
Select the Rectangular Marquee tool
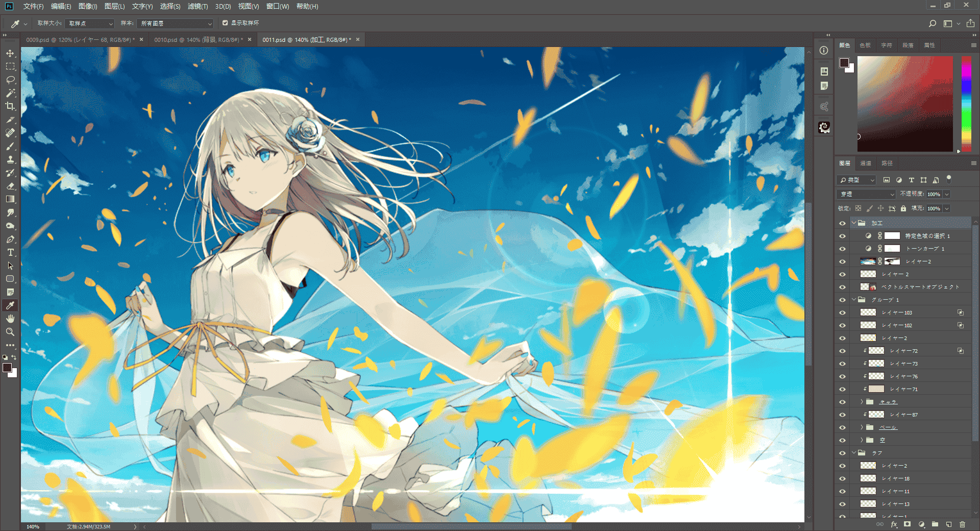pos(10,66)
